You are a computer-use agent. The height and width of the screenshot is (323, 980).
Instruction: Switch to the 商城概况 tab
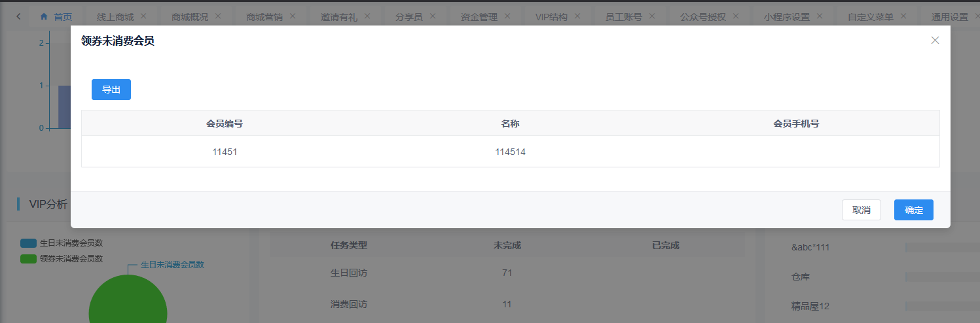coord(190,16)
